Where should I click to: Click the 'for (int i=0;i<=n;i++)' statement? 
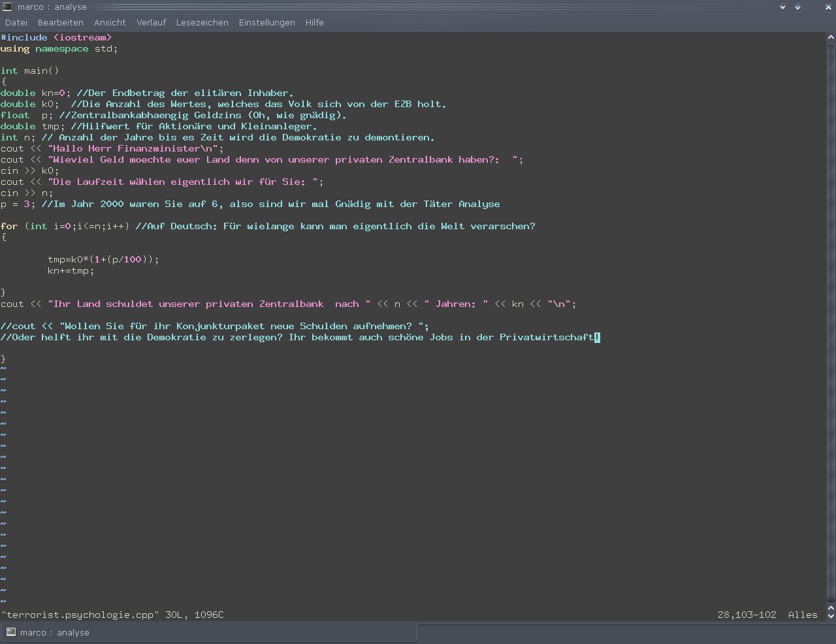(x=65, y=226)
